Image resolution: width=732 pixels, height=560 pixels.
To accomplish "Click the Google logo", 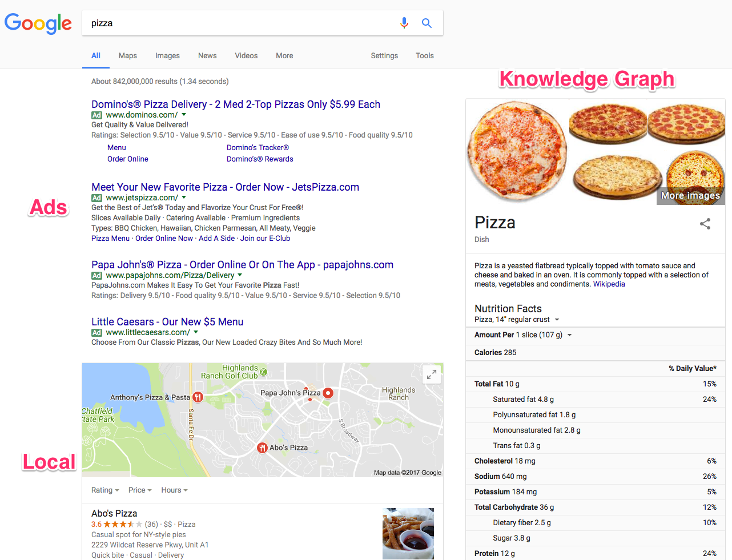I will tap(38, 24).
